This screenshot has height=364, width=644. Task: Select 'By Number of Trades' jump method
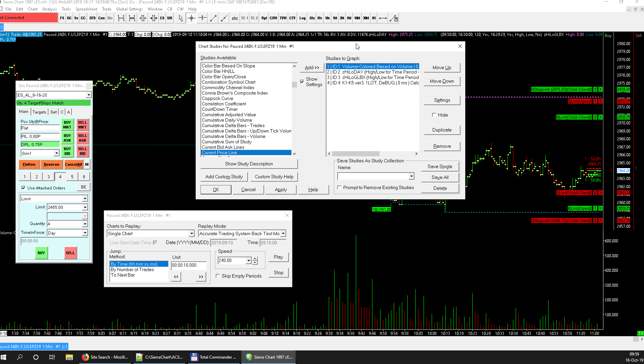[x=132, y=269]
